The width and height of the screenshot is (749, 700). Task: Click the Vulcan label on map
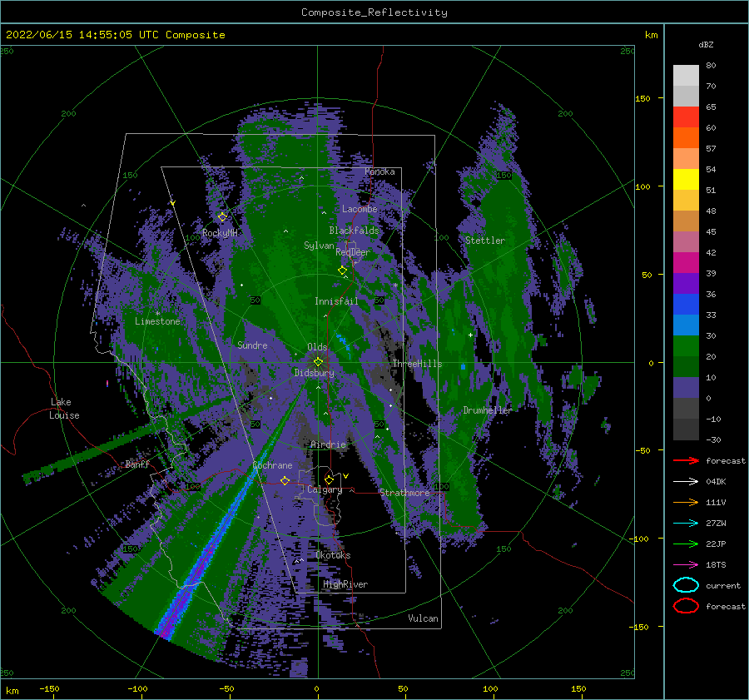[424, 618]
